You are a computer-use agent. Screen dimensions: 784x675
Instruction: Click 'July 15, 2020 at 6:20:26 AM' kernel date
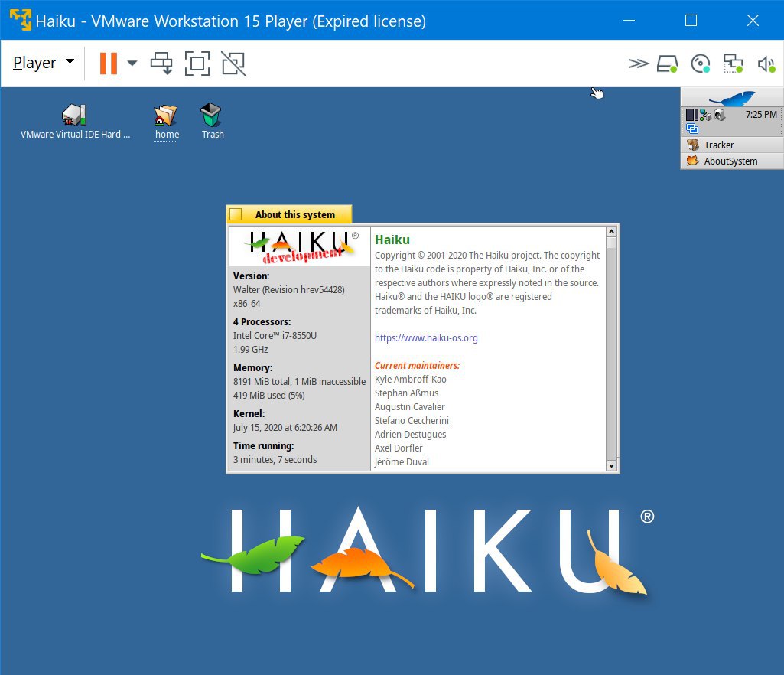pyautogui.click(x=285, y=428)
